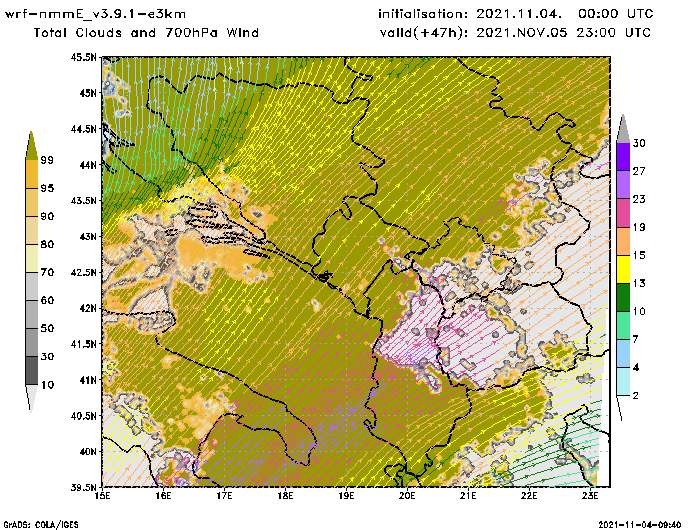The image size is (700, 530).
Task: Click the 19E longitude label
Action: click(x=346, y=496)
